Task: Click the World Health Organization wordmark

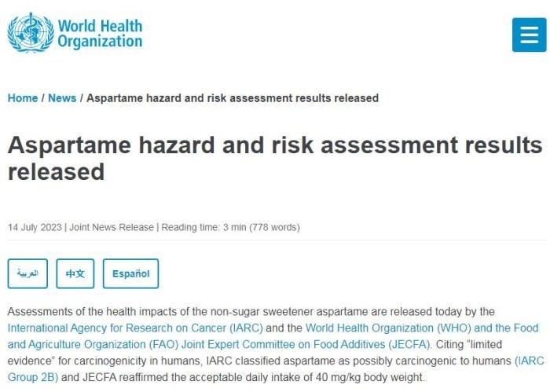Action: [x=100, y=34]
